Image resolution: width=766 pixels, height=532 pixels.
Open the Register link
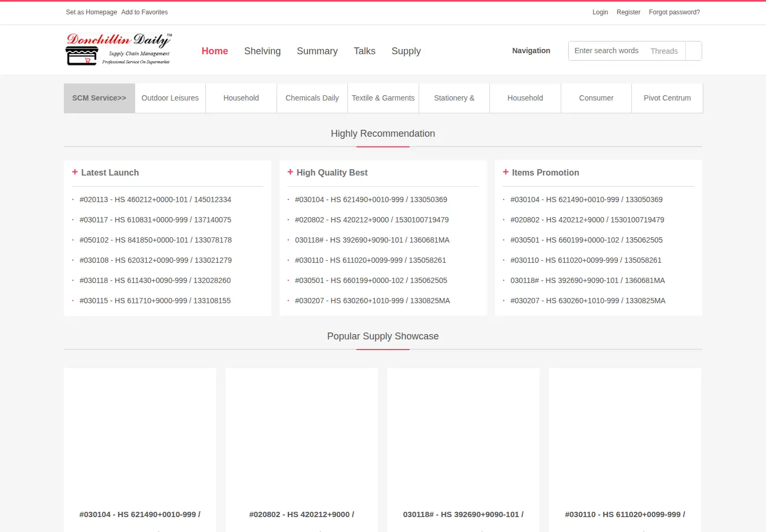(628, 12)
